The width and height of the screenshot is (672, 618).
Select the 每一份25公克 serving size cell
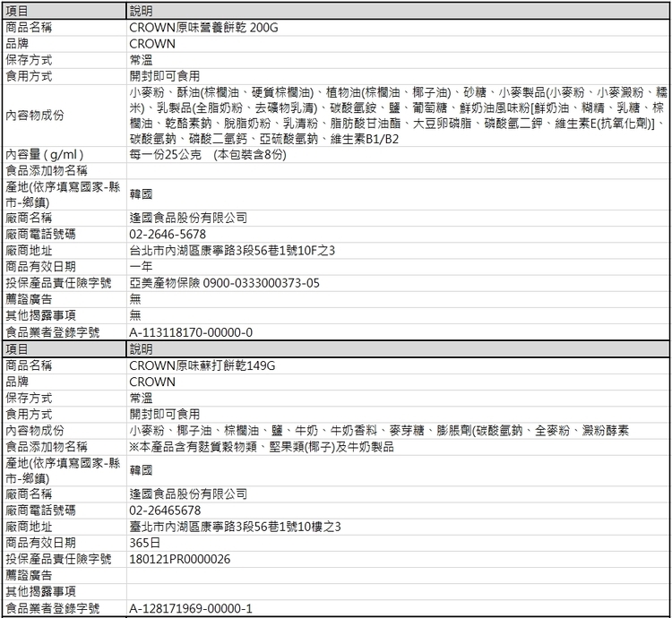point(208,155)
